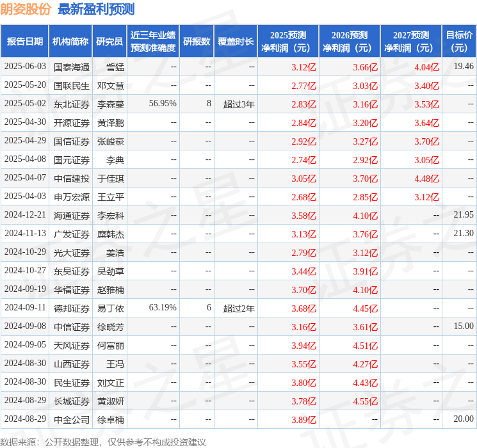Click the 朗姿股份 title text

tap(26, 9)
